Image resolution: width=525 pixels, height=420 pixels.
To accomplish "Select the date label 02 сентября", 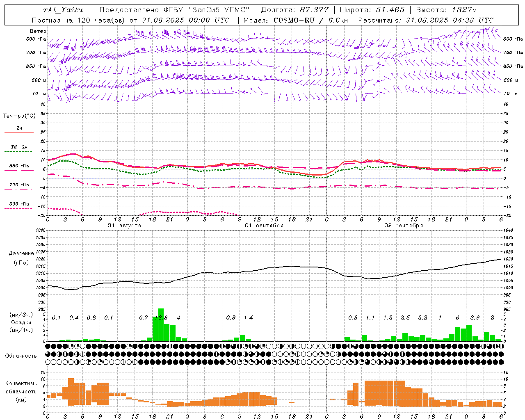I will [x=404, y=226].
